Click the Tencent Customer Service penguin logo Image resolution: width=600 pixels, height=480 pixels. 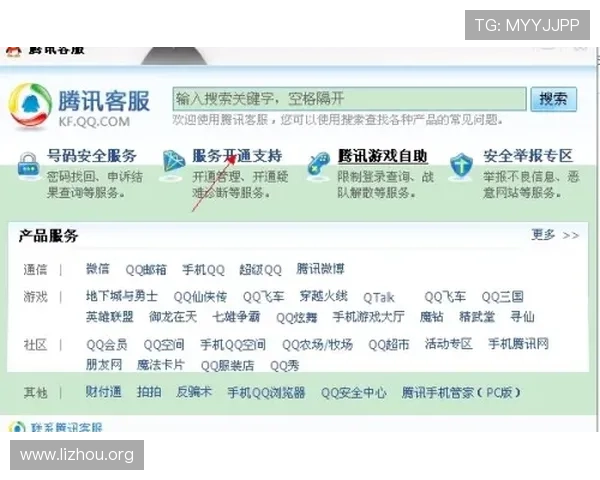click(30, 105)
